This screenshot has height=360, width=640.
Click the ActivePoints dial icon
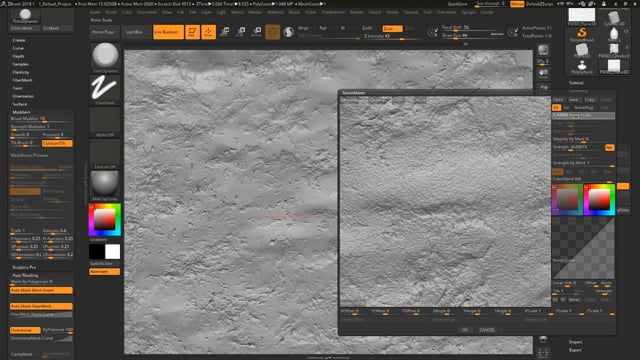click(x=513, y=32)
